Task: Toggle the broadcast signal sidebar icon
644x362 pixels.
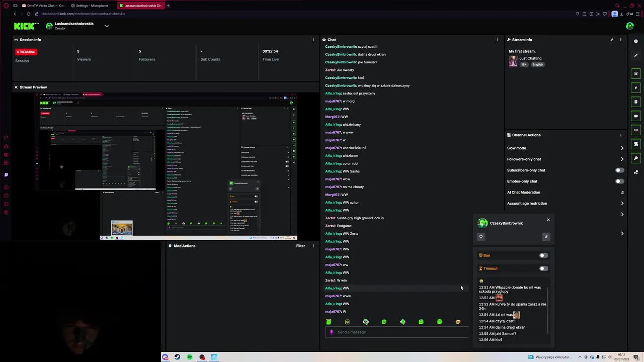Action: click(636, 130)
